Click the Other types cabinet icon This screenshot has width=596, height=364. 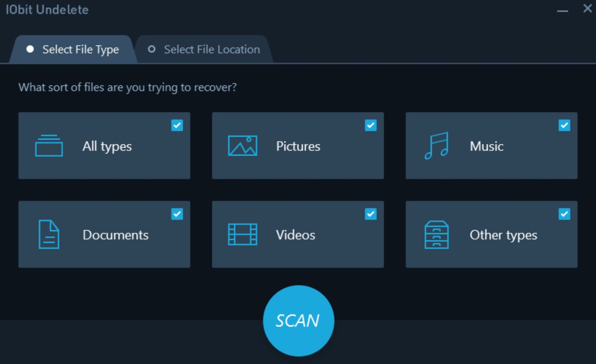[x=436, y=235]
